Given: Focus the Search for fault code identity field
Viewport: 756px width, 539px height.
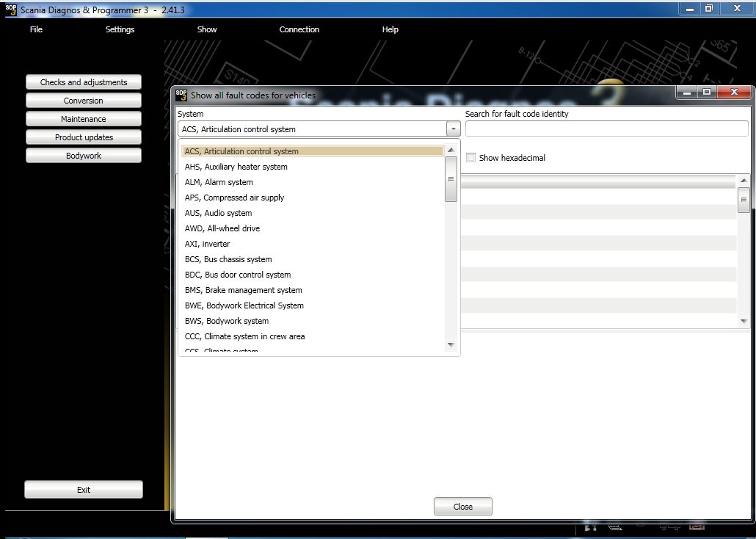Looking at the screenshot, I should coord(606,129).
